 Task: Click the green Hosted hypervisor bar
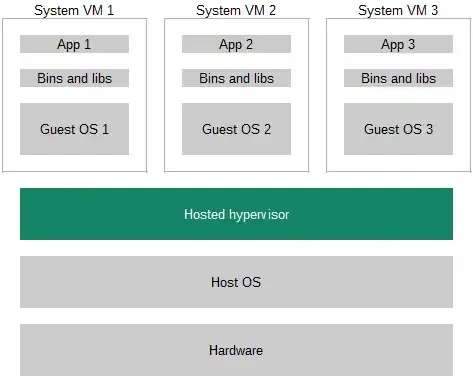[236, 214]
